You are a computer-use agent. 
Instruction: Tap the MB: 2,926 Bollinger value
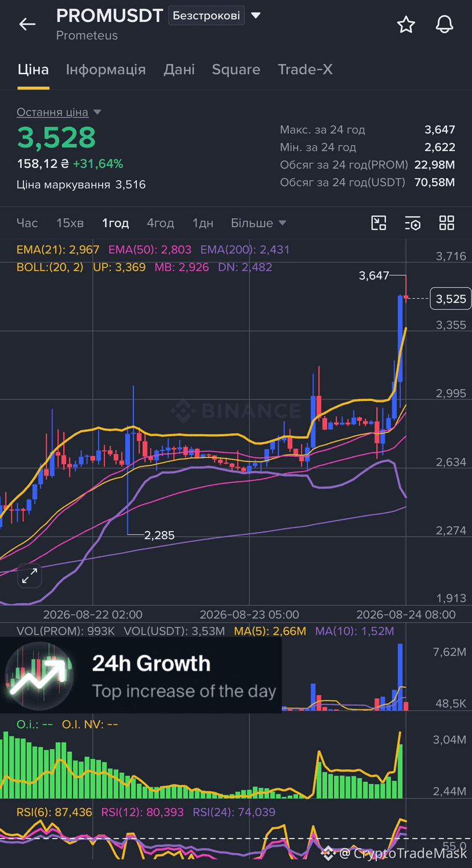coord(182,267)
